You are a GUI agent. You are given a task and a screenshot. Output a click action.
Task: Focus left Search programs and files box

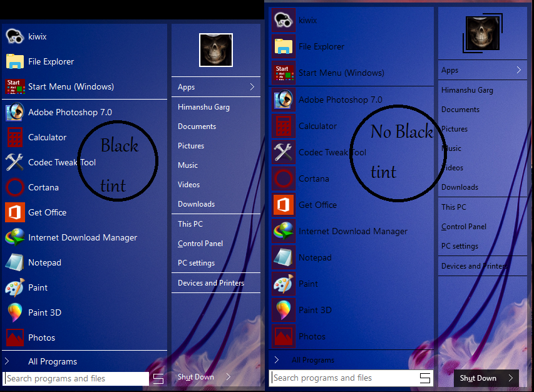coord(77,378)
